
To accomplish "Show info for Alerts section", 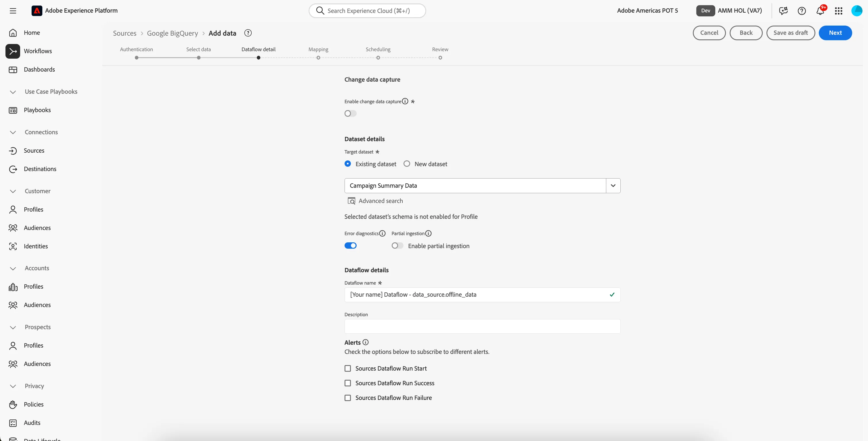I will [x=366, y=342].
